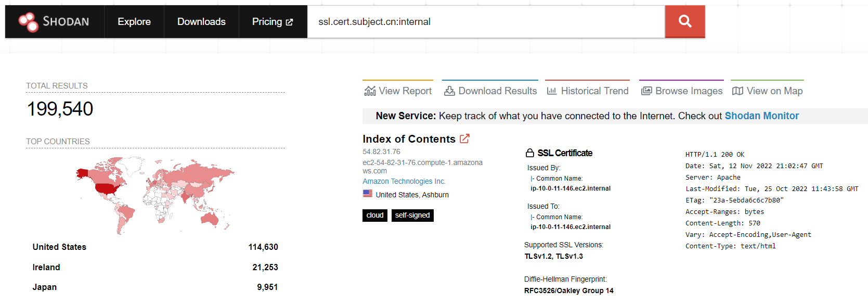Follow the Shodan Monitor link

click(762, 116)
